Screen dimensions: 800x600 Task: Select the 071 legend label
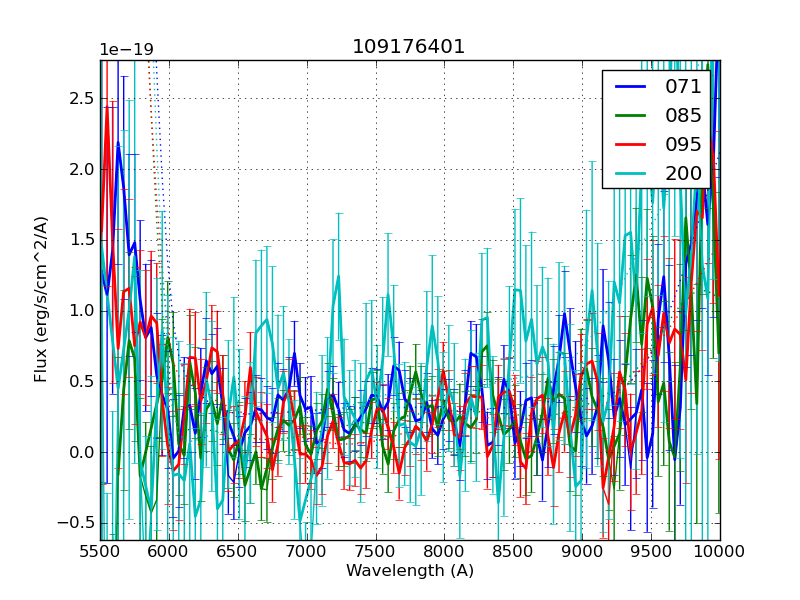tap(683, 87)
